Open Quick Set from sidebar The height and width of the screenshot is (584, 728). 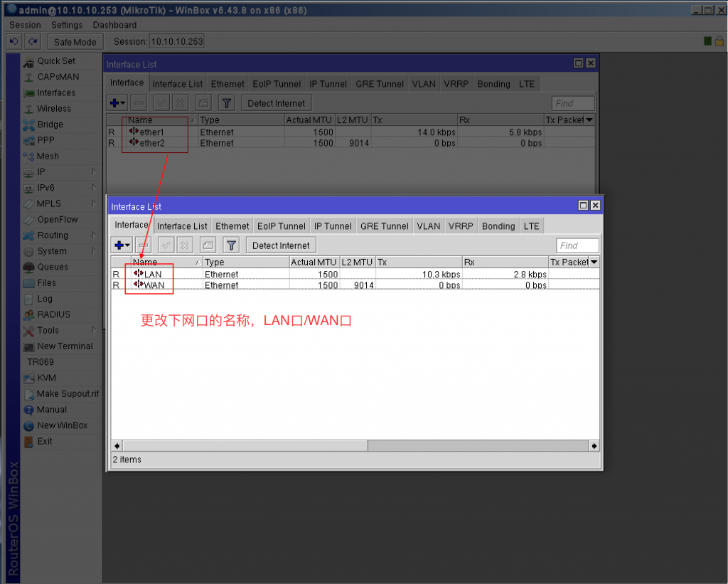[55, 61]
